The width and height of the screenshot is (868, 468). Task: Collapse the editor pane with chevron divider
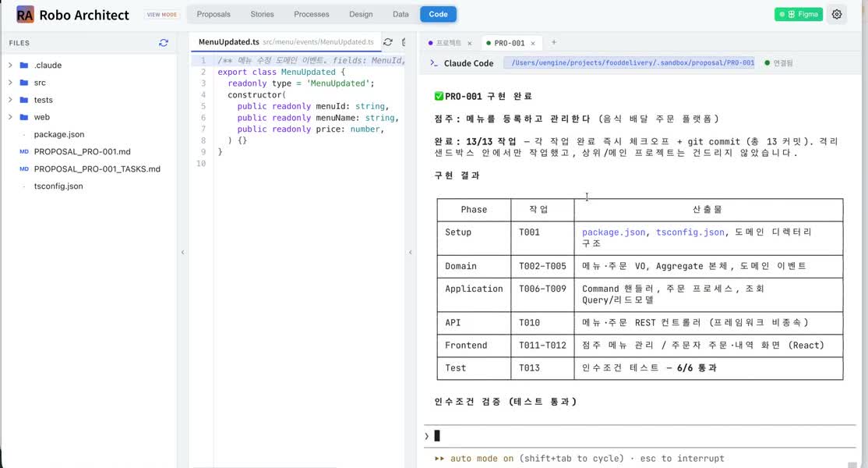(410, 252)
